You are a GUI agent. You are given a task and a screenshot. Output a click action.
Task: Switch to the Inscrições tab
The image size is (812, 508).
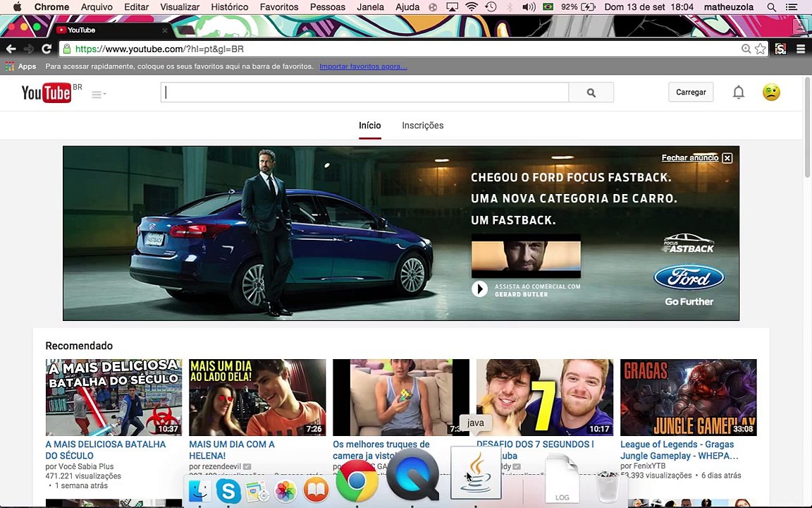(x=423, y=126)
